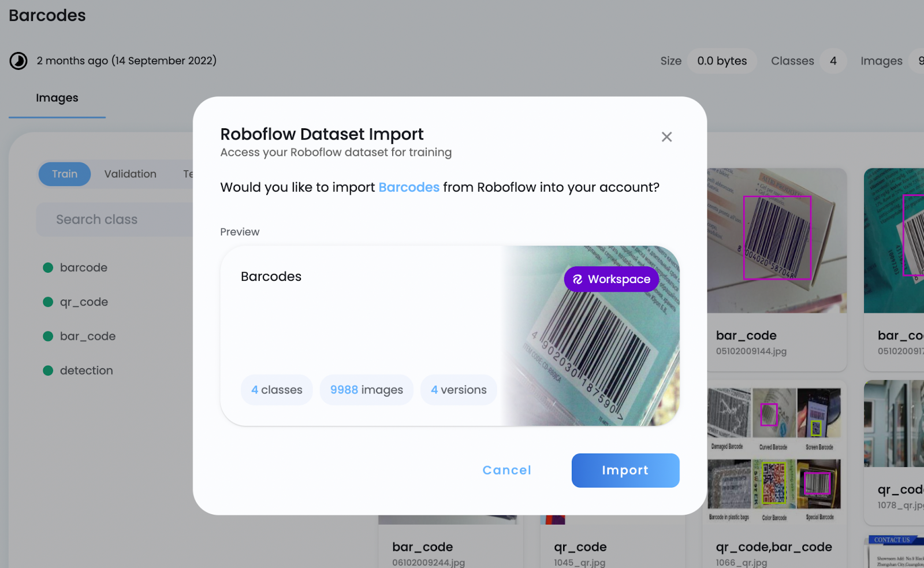Viewport: 924px width, 568px height.
Task: Click the Import button
Action: [x=625, y=470]
